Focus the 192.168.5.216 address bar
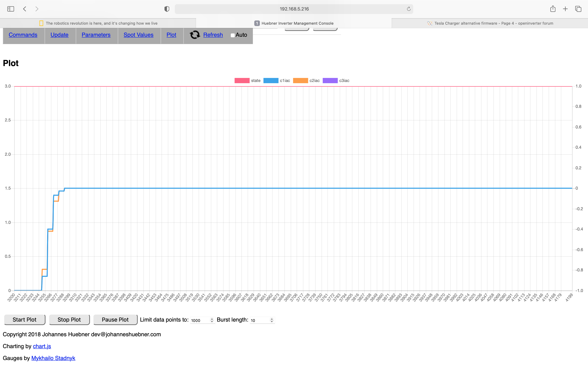The width and height of the screenshot is (588, 367). click(294, 9)
